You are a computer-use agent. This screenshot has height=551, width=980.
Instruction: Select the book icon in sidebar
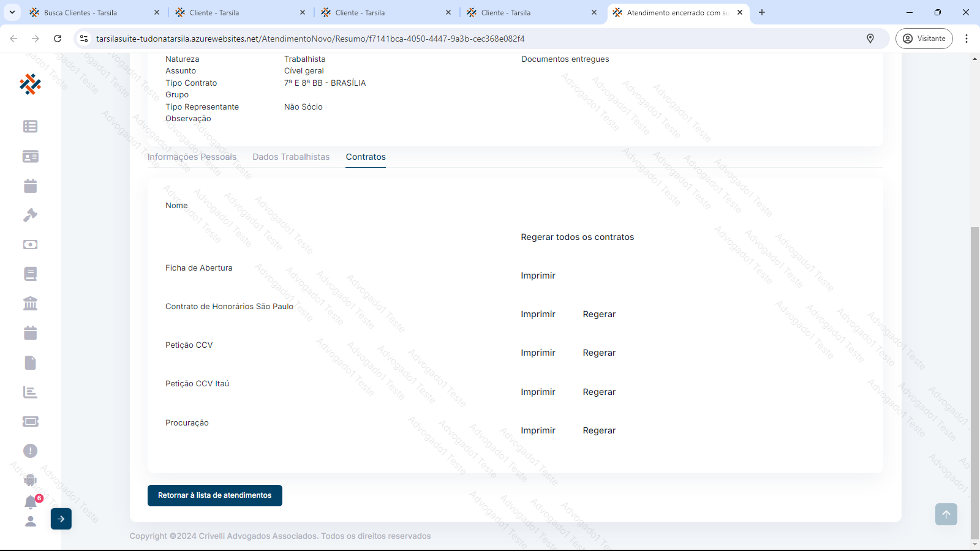[30, 274]
